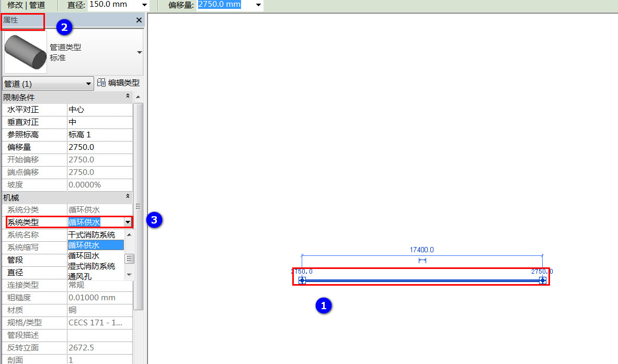Click the 17400.0 pipe length dimension

tap(422, 250)
